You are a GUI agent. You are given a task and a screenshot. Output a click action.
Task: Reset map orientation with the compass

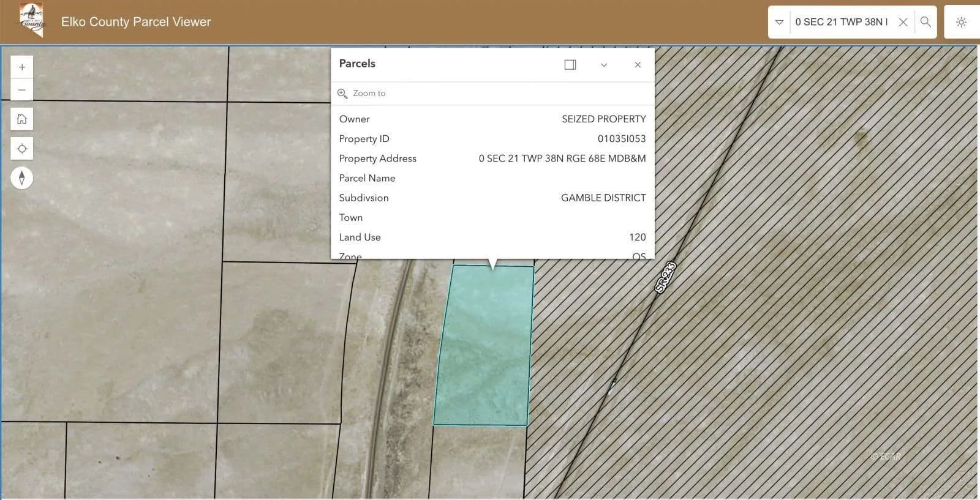[x=22, y=178]
